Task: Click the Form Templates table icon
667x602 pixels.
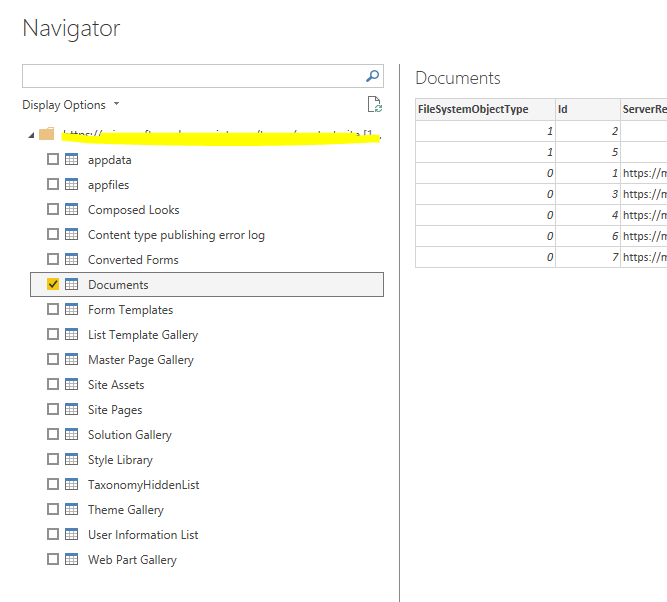Action: coord(71,309)
